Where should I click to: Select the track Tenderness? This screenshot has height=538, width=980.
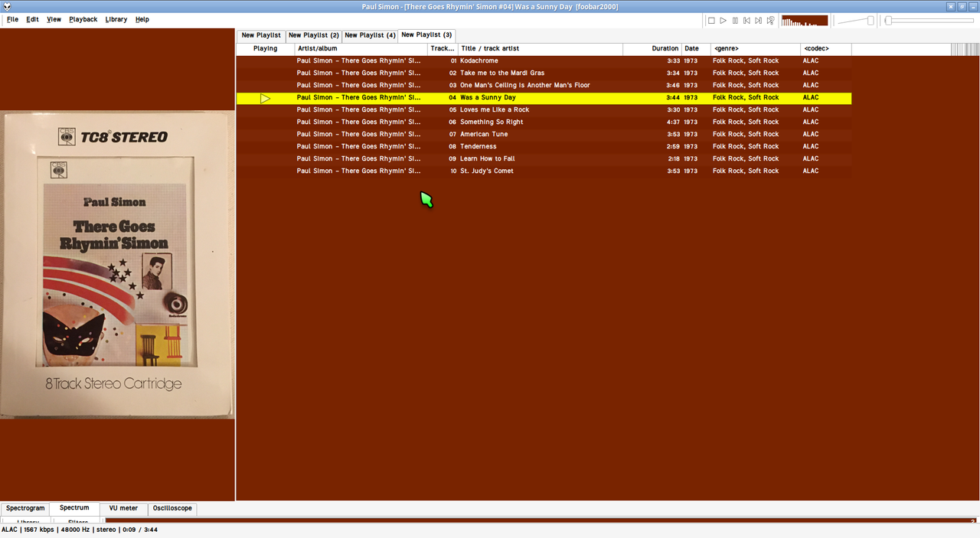544,147
